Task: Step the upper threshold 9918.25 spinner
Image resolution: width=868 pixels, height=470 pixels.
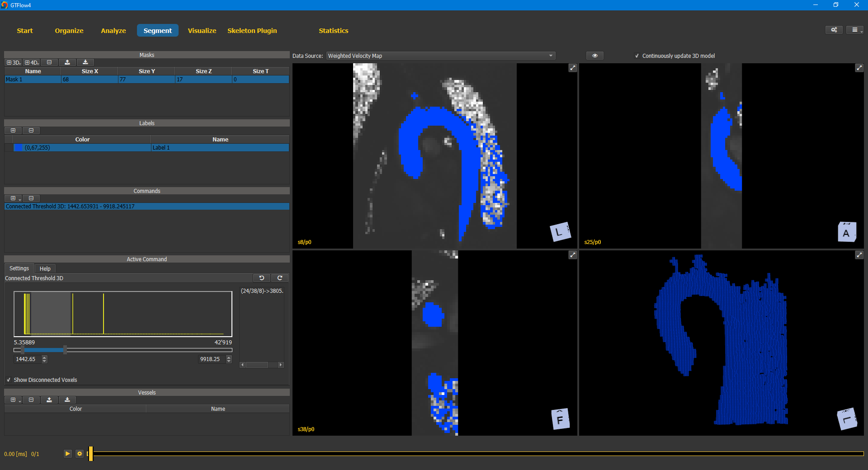Action: [x=229, y=359]
